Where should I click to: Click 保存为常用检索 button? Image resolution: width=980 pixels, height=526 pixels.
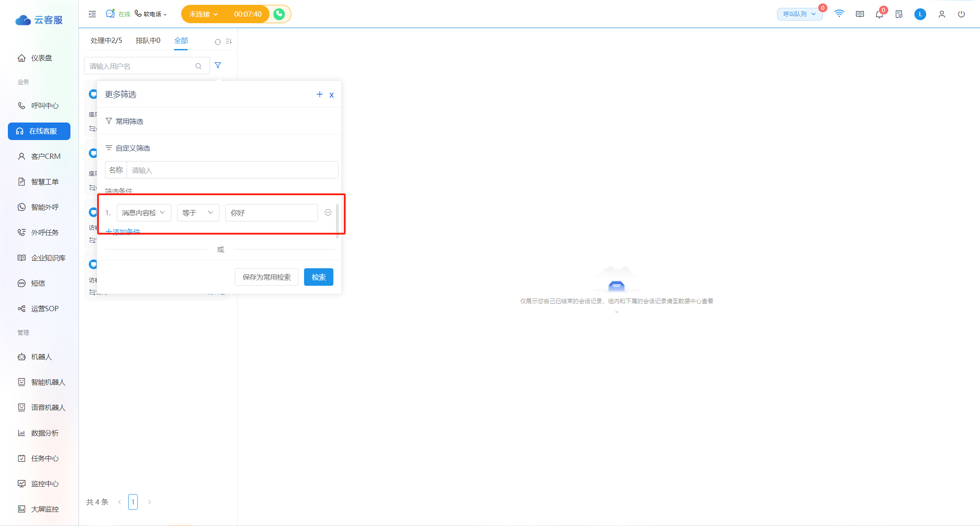pos(266,277)
